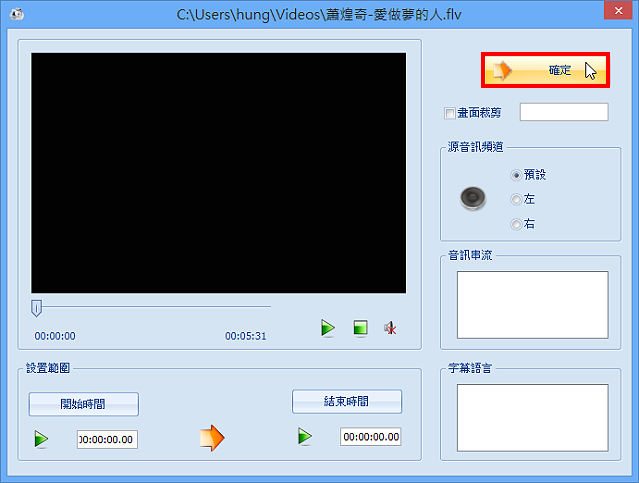Click the 開始時間 button
The width and height of the screenshot is (639, 483).
point(84,404)
